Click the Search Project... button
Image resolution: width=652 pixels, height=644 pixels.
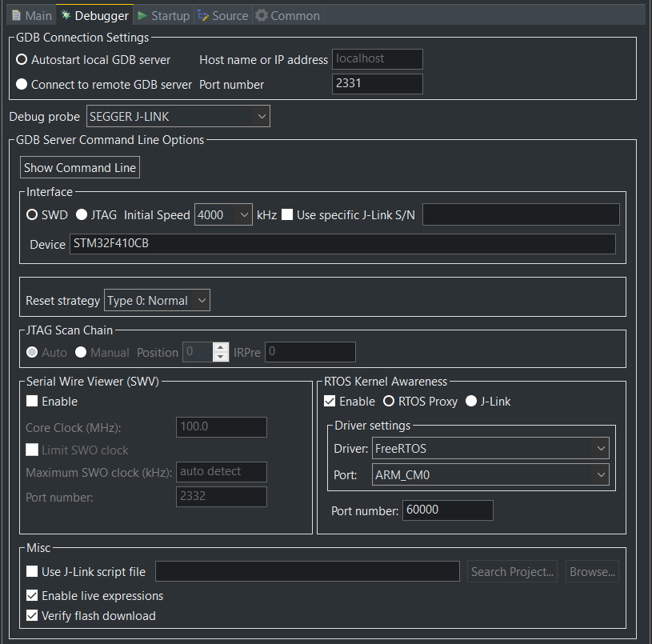(x=512, y=571)
